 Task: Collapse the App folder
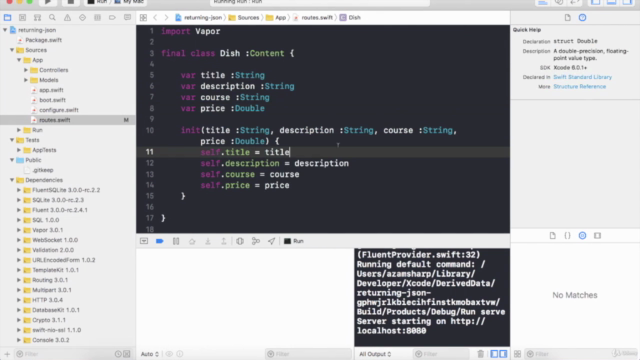(x=19, y=60)
